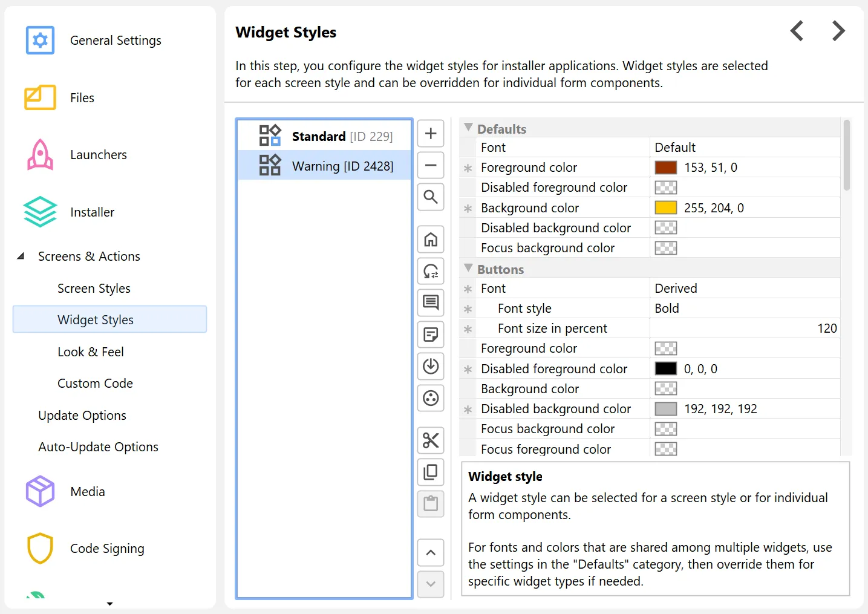Click the plus icon to add widget style
Viewport: 868px width, 614px height.
(x=431, y=134)
